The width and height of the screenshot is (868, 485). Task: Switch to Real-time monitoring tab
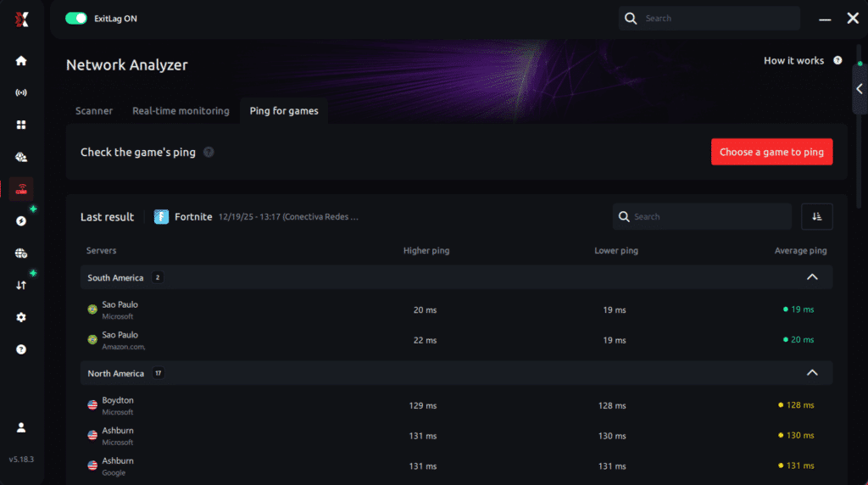181,111
